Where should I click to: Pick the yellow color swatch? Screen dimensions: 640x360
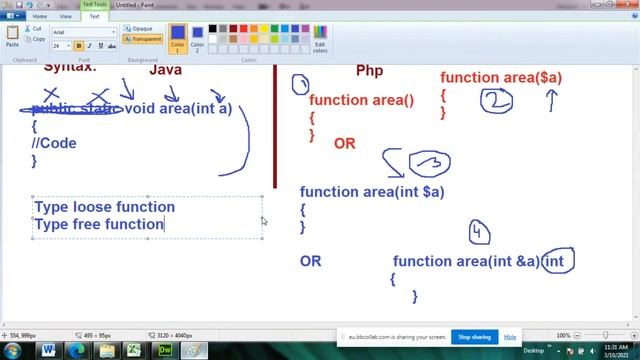click(x=264, y=29)
